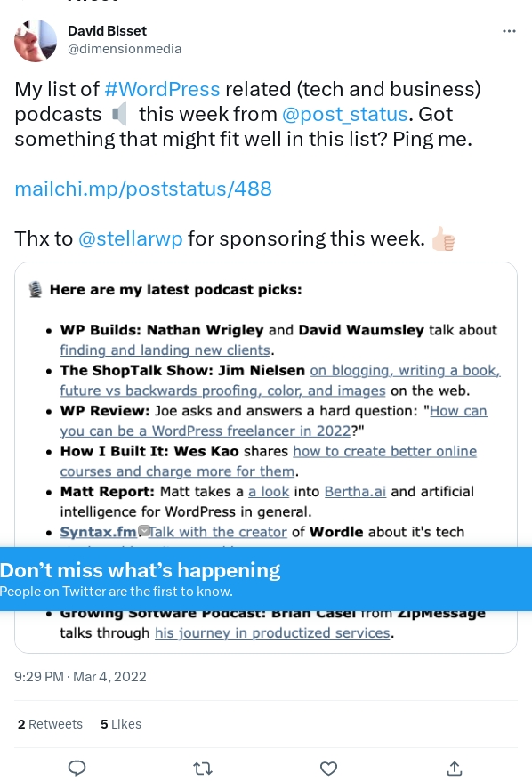Image resolution: width=532 pixels, height=781 pixels.
Task: Click the thumbs-up emoji after 'this week'
Action: 443,238
